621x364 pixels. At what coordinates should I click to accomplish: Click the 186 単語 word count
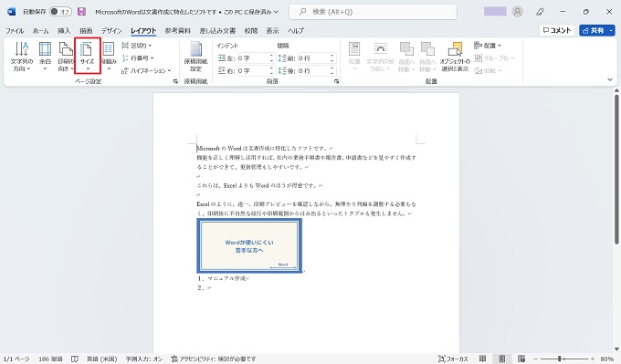[x=51, y=359]
